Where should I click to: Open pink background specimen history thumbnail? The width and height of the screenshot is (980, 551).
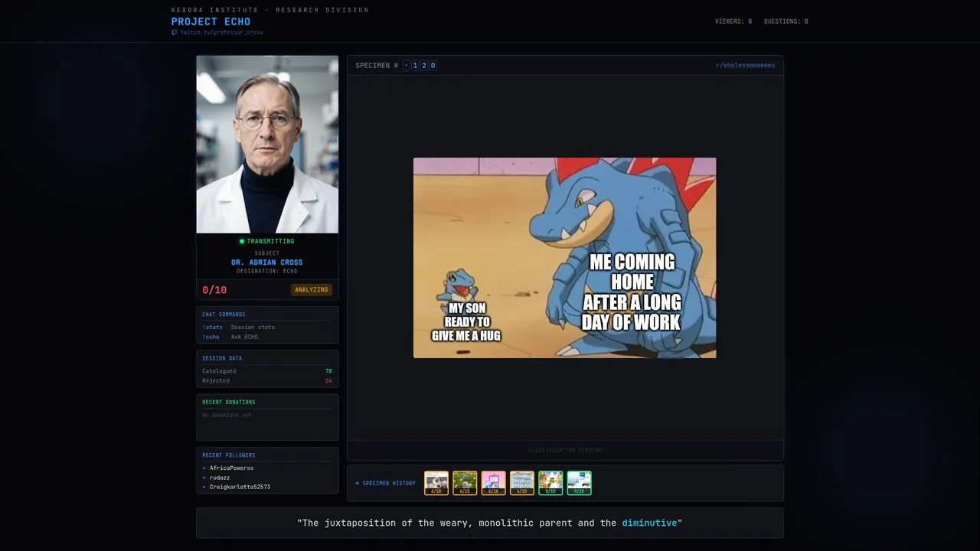494,483
